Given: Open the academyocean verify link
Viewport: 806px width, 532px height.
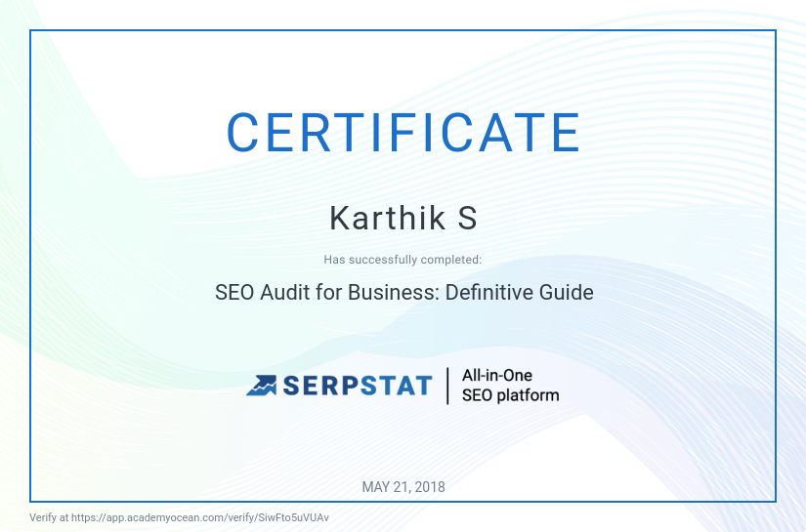Looking at the screenshot, I should tap(200, 517).
